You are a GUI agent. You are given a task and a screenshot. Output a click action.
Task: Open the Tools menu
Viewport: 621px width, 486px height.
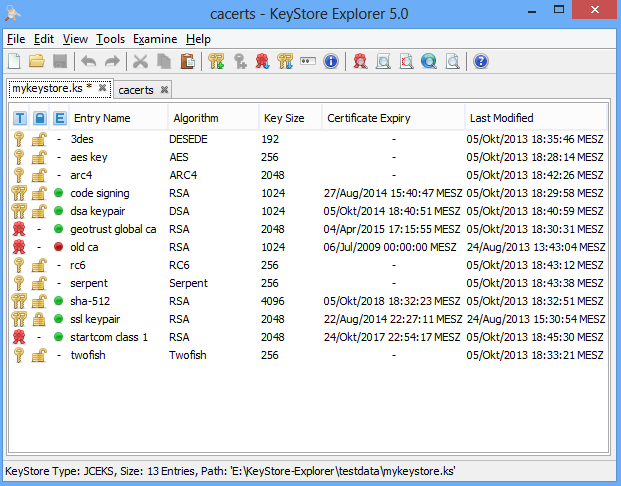point(110,39)
